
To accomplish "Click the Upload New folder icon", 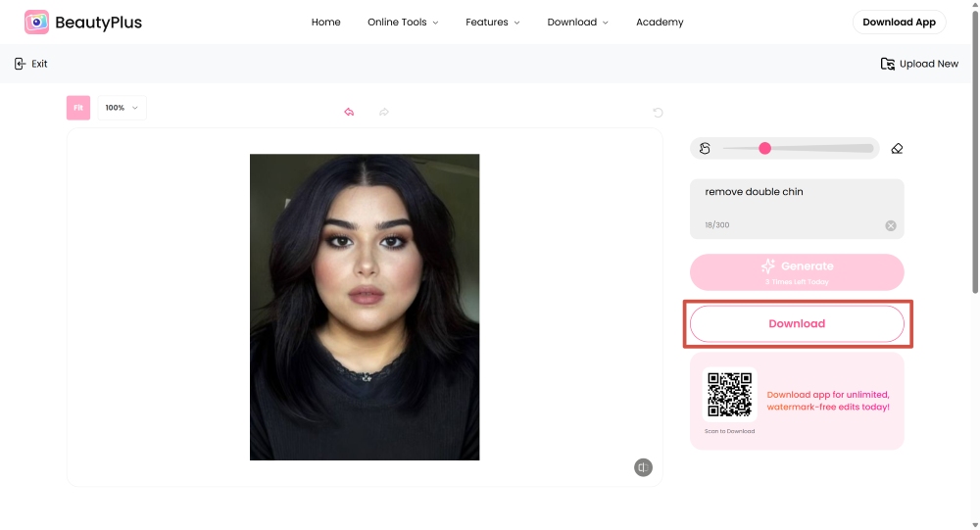I will [x=888, y=64].
